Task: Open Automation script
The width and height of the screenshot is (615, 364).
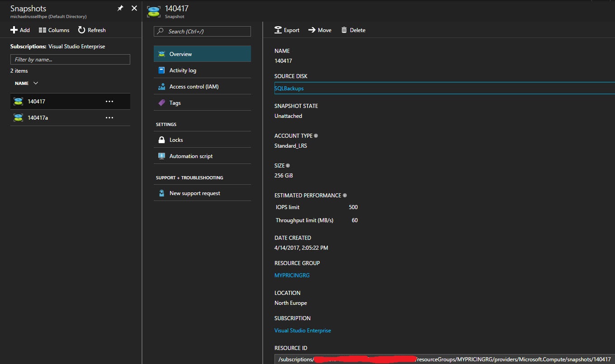Action: 202,156
